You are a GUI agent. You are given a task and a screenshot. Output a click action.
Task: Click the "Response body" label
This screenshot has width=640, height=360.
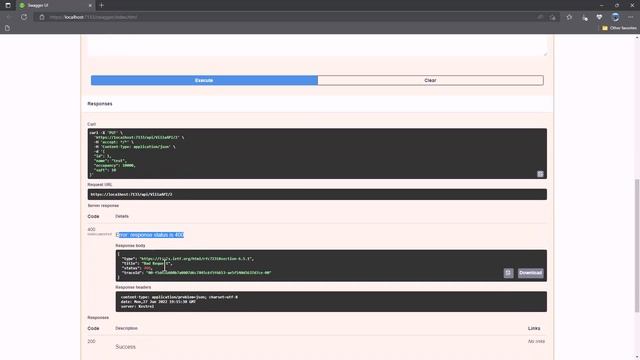point(130,246)
